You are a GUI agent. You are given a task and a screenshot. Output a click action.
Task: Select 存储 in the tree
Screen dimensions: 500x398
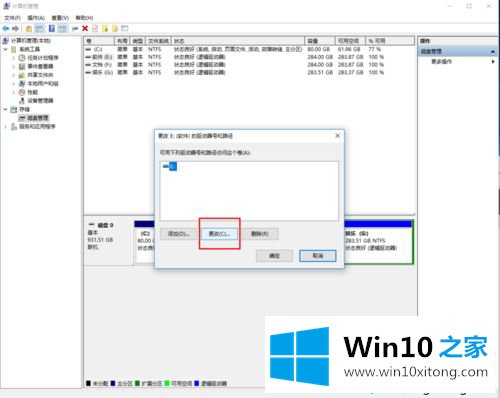point(24,109)
